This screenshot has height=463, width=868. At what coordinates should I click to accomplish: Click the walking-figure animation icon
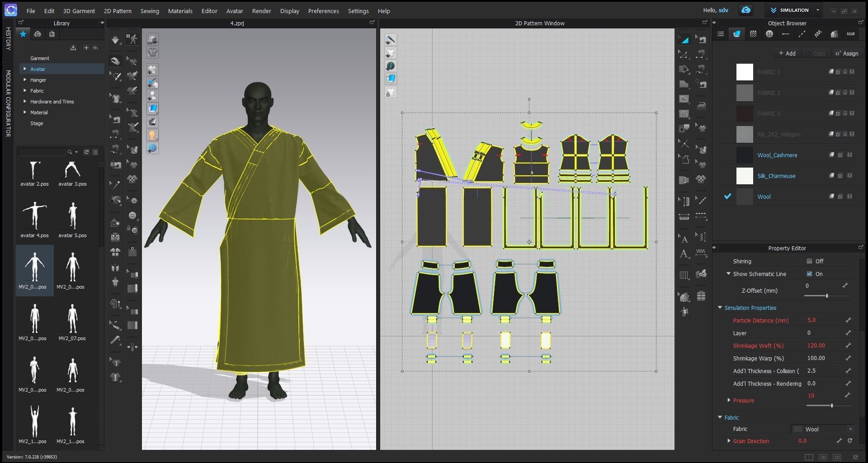point(132,39)
